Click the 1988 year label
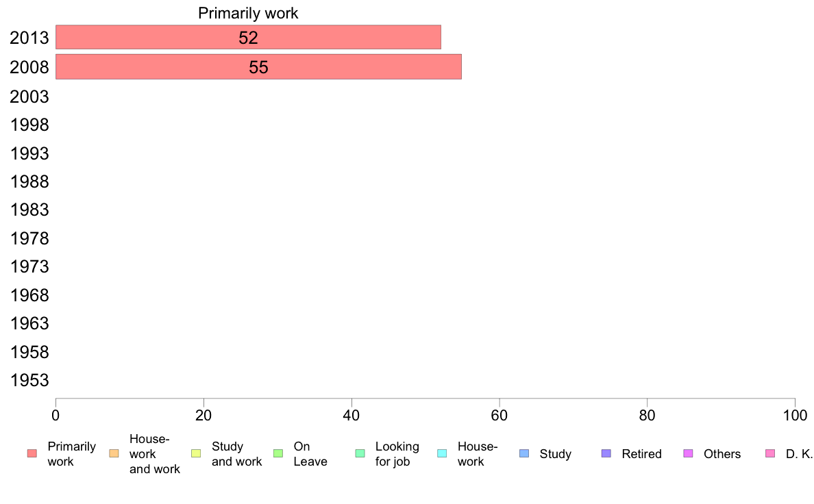The height and width of the screenshot is (504, 814). point(29,181)
